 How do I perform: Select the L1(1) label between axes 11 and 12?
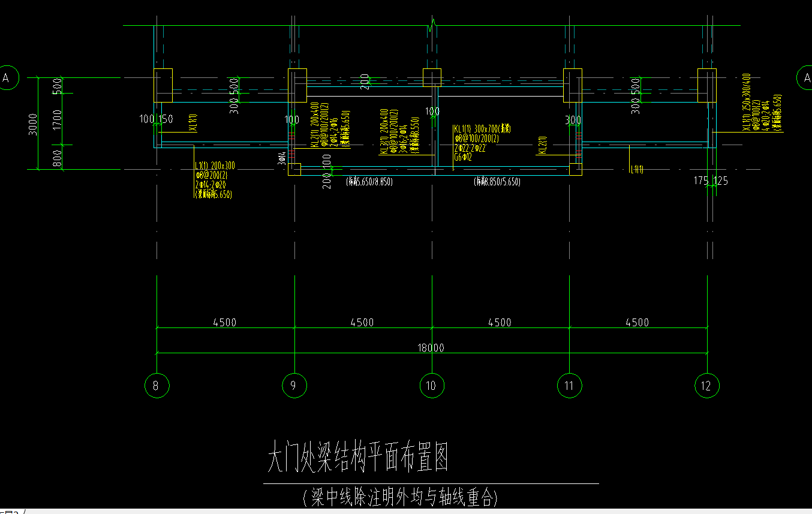pos(637,170)
